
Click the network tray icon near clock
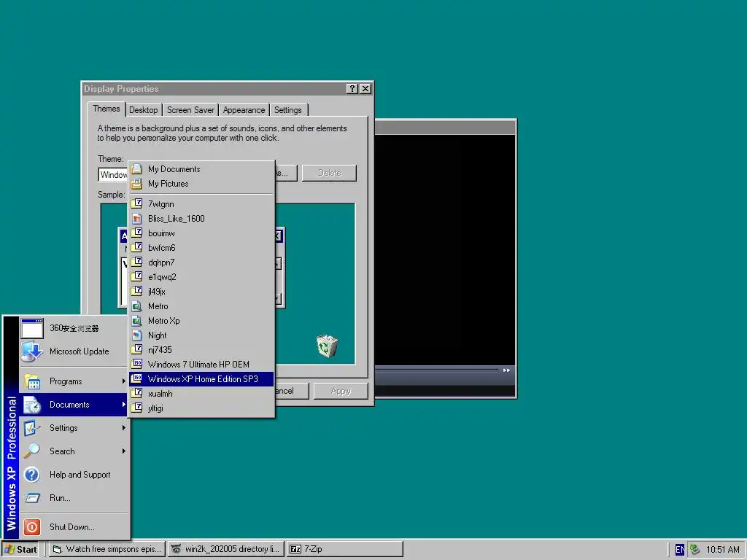point(694,550)
